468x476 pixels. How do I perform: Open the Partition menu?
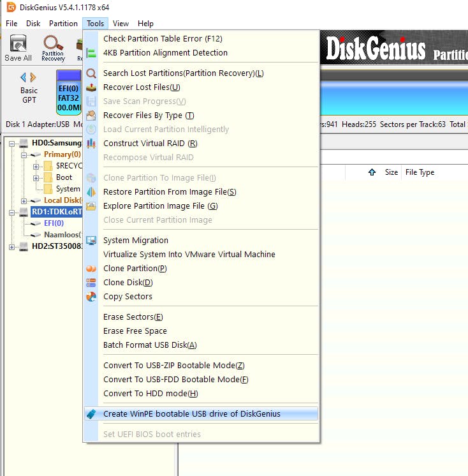(63, 24)
